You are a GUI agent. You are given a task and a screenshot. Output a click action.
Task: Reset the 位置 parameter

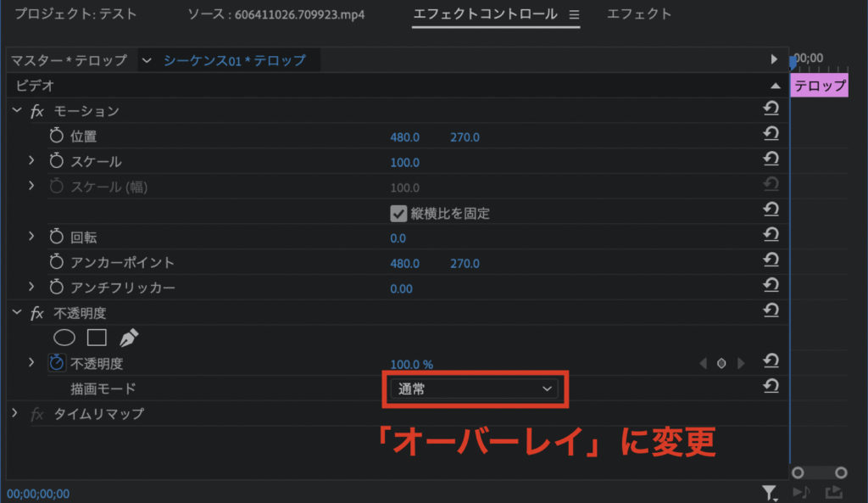(x=771, y=133)
